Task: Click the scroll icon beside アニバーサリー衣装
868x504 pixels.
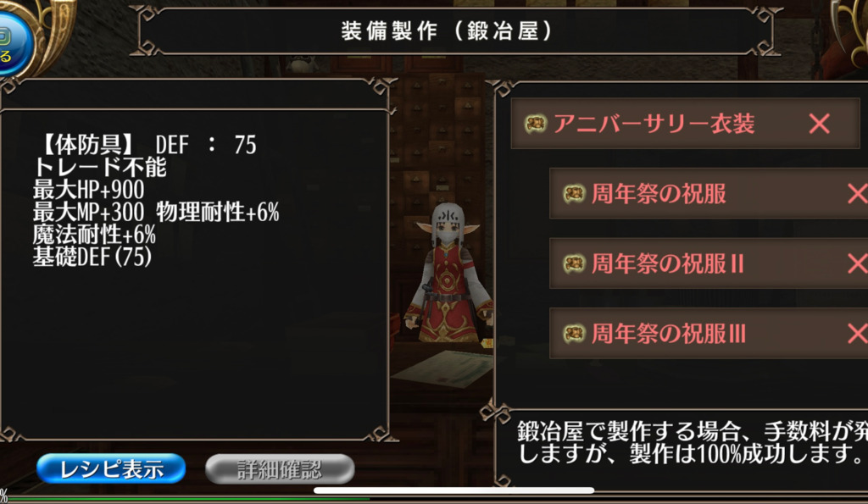Action: tap(536, 124)
